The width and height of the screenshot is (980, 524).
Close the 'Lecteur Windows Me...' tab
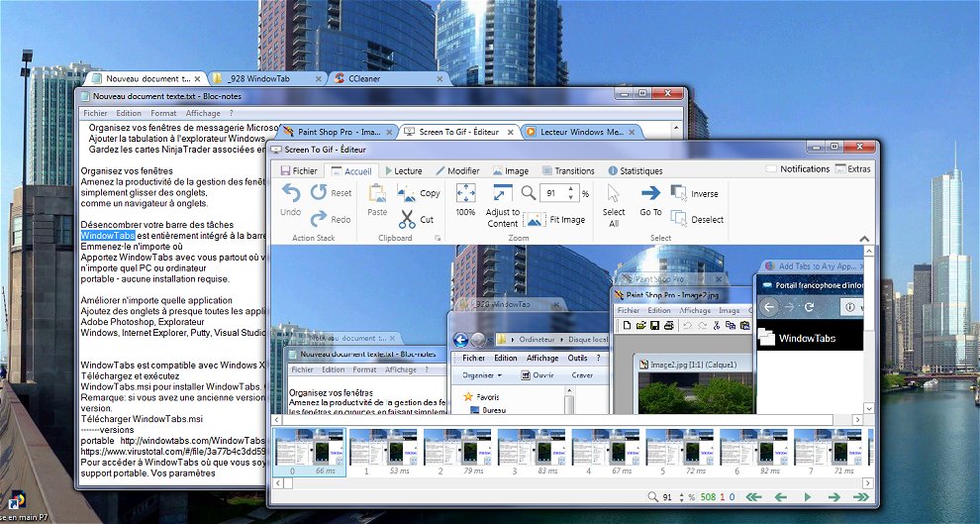click(632, 132)
